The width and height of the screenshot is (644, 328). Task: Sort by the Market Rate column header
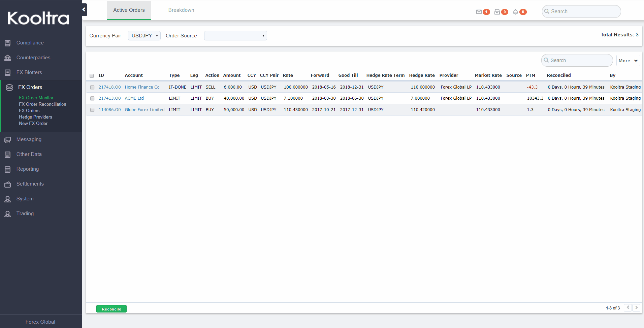pos(488,75)
